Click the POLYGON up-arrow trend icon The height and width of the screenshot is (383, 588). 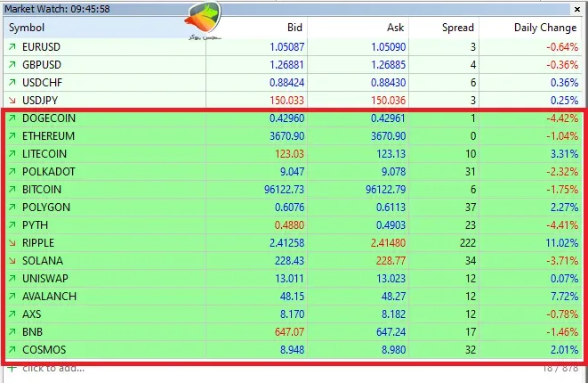tap(12, 208)
